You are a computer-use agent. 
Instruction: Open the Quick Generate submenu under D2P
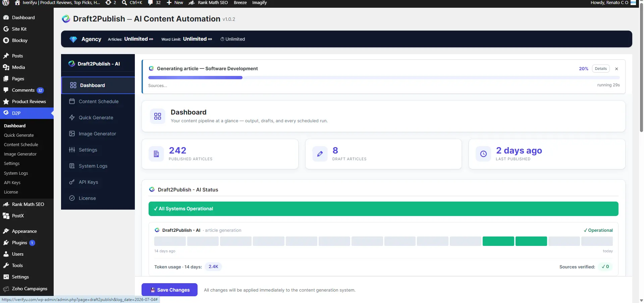click(x=19, y=135)
